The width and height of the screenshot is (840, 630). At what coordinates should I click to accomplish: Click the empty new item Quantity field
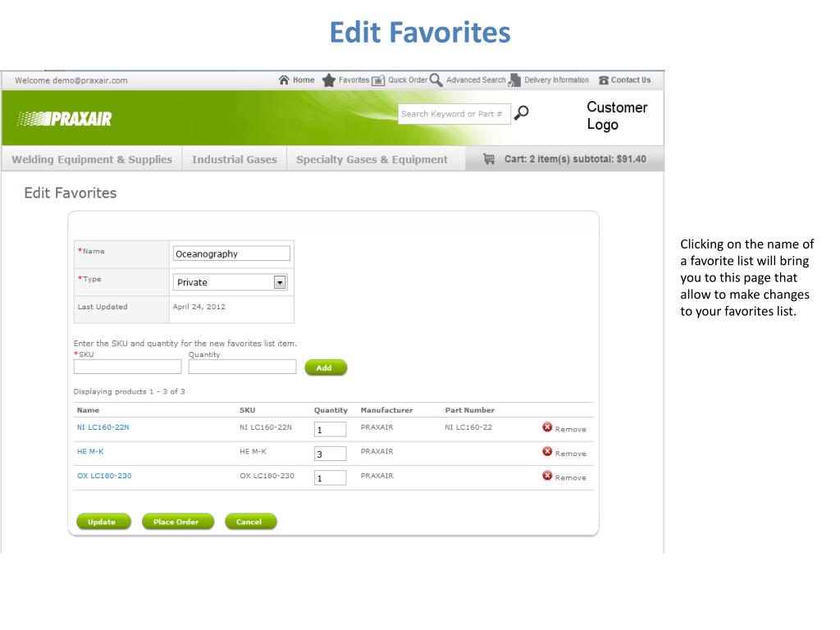point(242,367)
